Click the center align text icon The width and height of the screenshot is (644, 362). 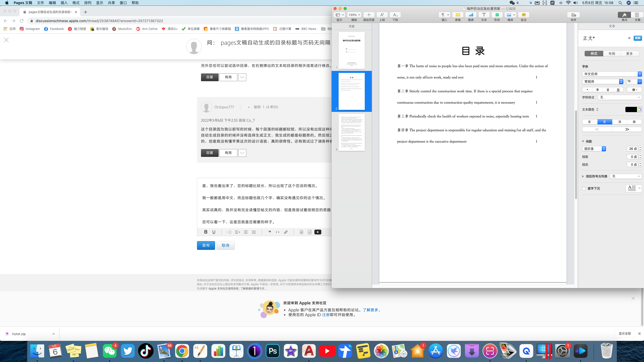click(x=605, y=122)
